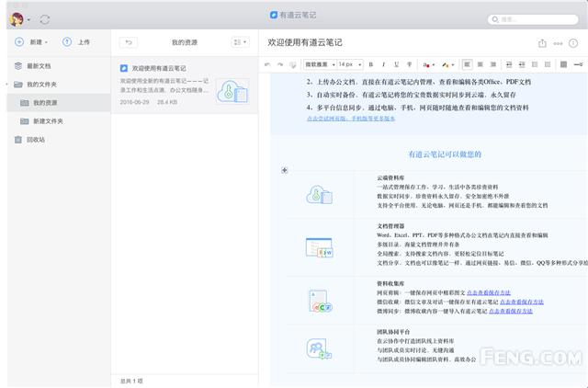Click the 28.4 KB file size text
The width and height of the screenshot is (588, 388).
(167, 102)
